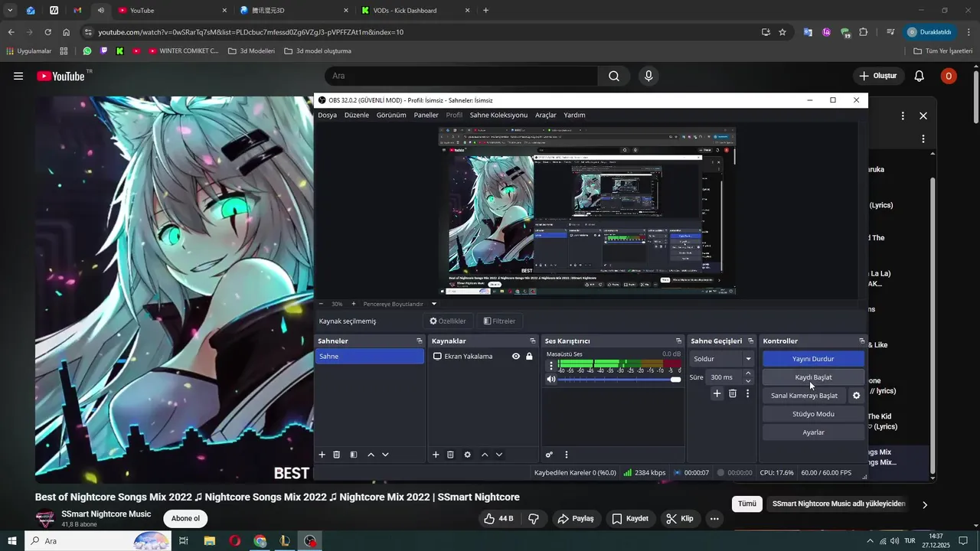This screenshot has height=551, width=980.
Task: Move scene down in Sahneler panel
Action: tap(385, 455)
